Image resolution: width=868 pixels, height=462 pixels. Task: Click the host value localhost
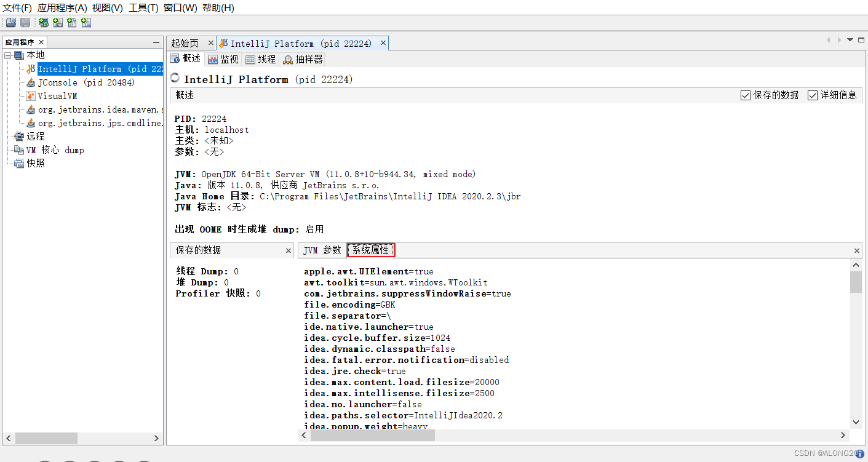coord(227,130)
